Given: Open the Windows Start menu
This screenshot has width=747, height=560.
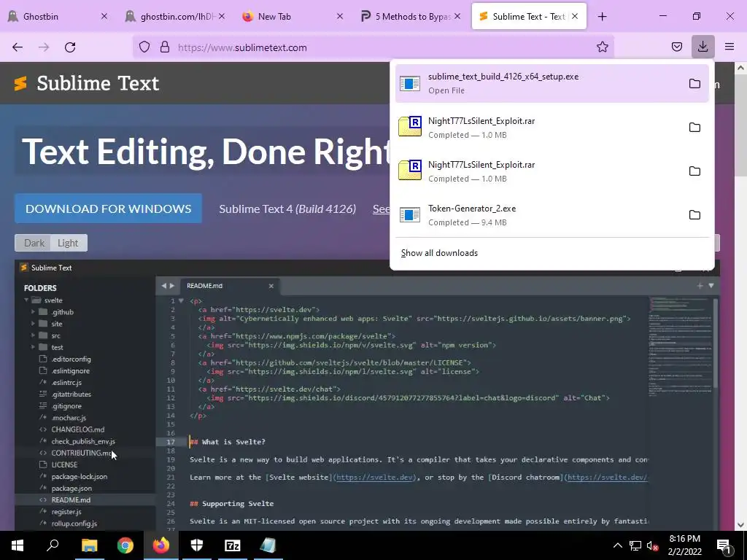Looking at the screenshot, I should point(18,545).
